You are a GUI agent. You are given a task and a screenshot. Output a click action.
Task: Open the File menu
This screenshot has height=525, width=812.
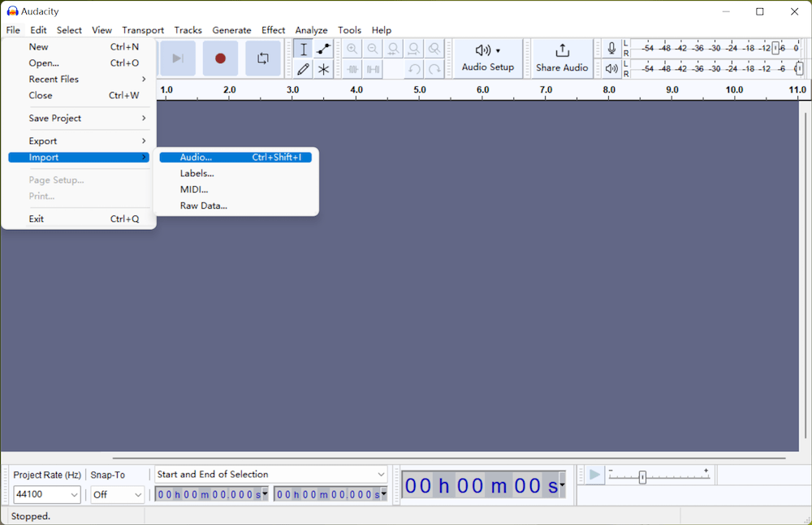tap(13, 30)
